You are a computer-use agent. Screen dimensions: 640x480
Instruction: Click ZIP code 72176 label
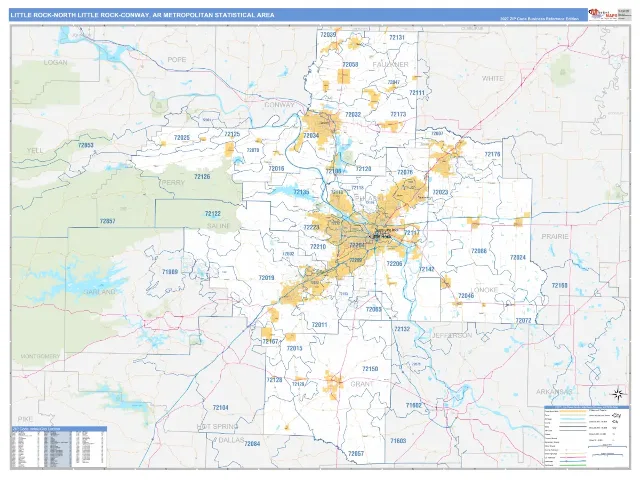point(492,154)
